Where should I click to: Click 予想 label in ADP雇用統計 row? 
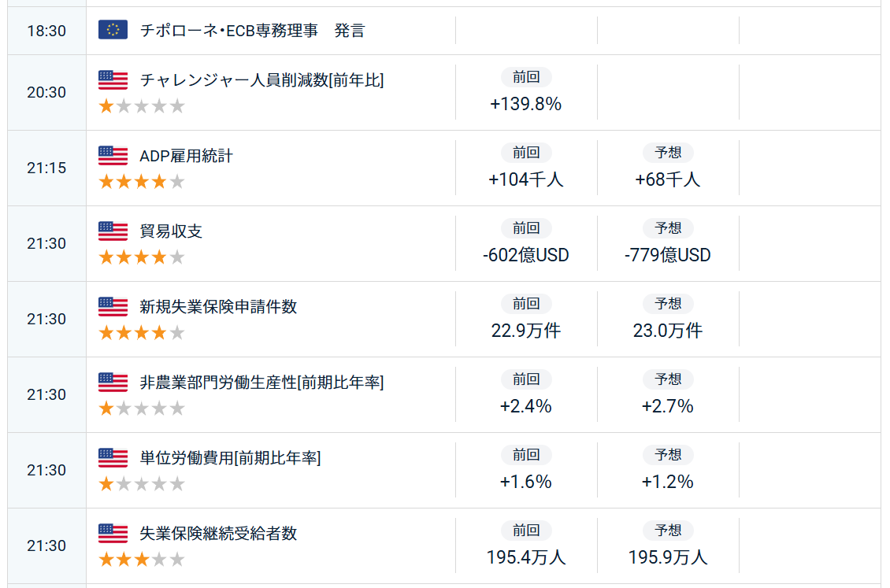click(668, 153)
